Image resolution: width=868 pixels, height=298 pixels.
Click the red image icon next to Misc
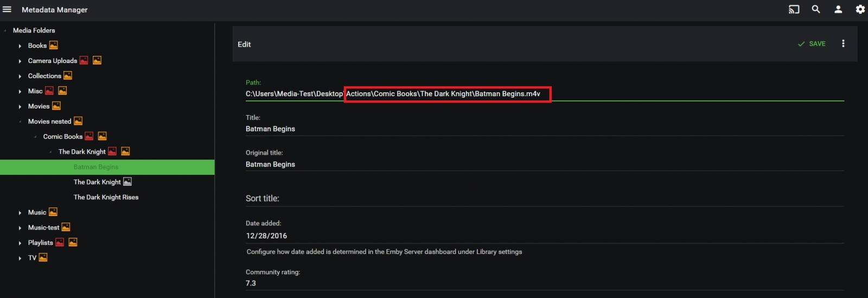49,91
